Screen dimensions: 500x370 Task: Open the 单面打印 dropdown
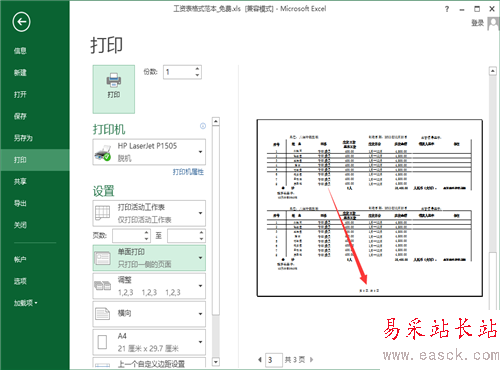click(149, 258)
